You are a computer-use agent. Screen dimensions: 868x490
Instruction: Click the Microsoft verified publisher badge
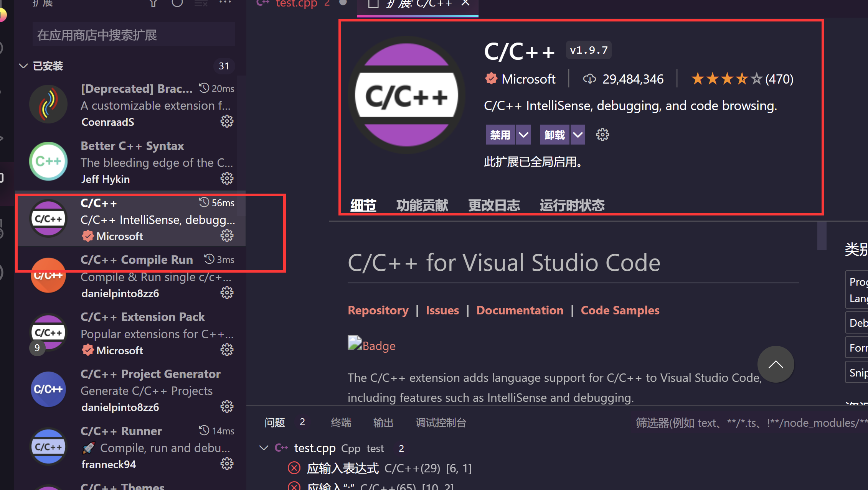pos(491,79)
